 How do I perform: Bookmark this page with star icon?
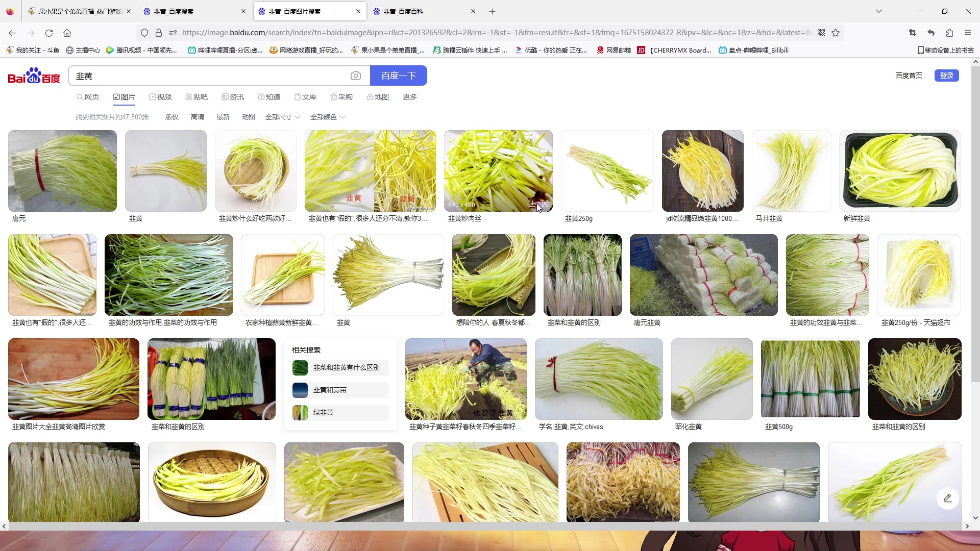click(x=836, y=33)
